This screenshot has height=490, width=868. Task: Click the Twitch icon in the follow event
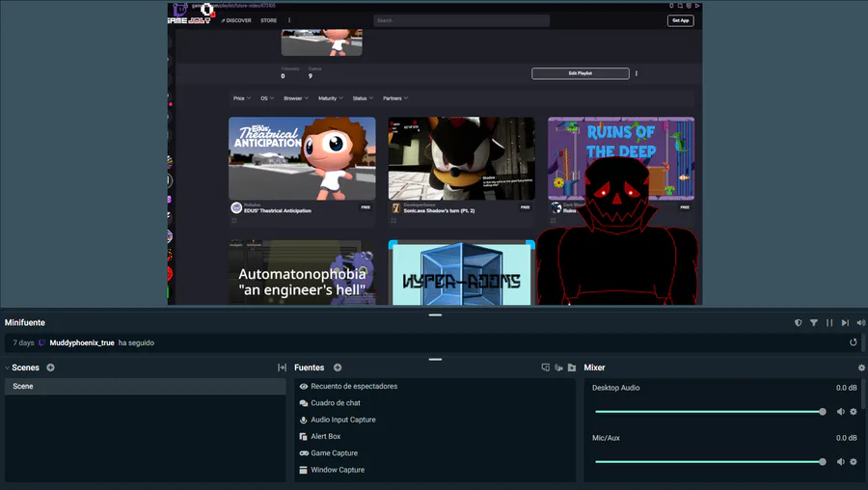[42, 342]
